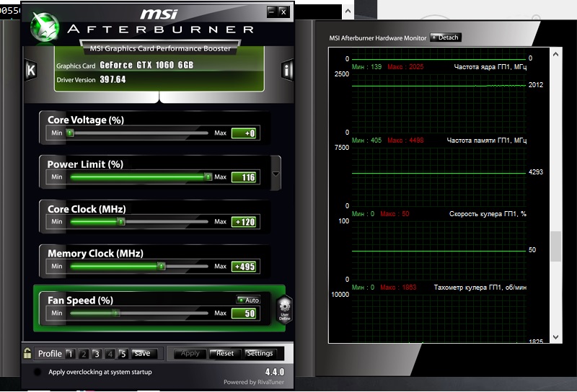Click the Core Voltage slider handle

click(70, 133)
